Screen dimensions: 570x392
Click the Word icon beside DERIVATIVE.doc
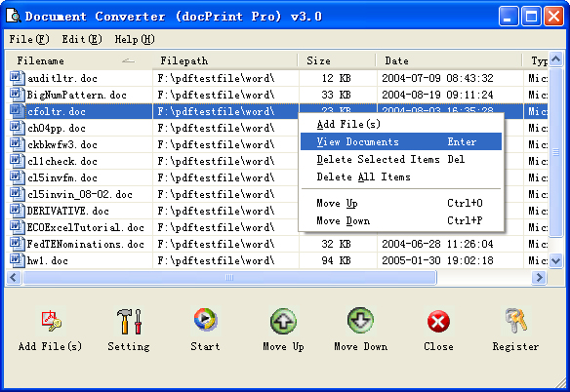click(x=17, y=211)
